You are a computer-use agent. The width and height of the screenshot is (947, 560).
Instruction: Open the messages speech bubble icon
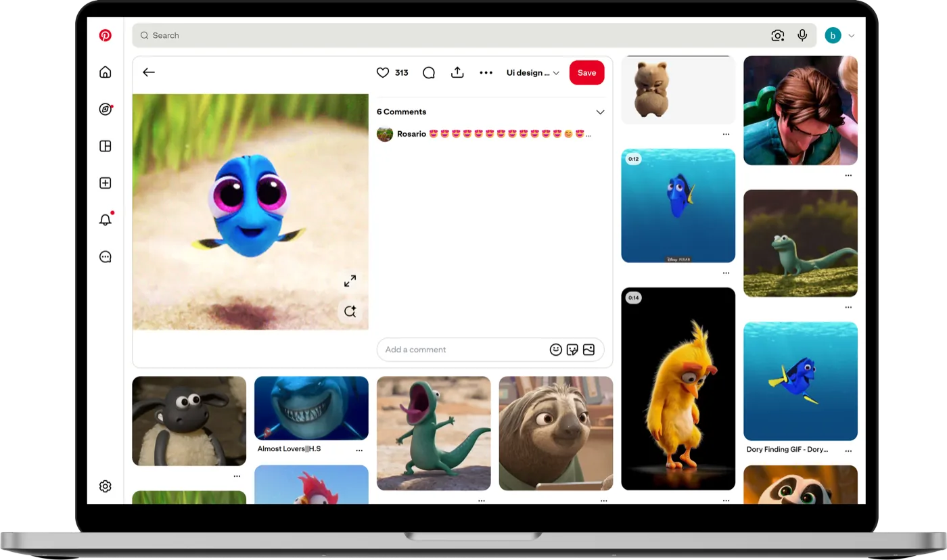click(x=106, y=257)
